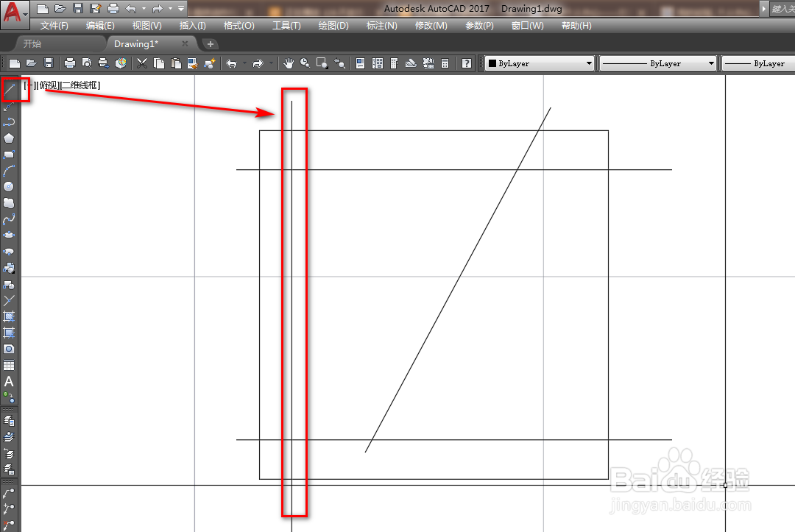The width and height of the screenshot is (795, 532).
Task: Open the 文件(F) menu
Action: [x=54, y=25]
